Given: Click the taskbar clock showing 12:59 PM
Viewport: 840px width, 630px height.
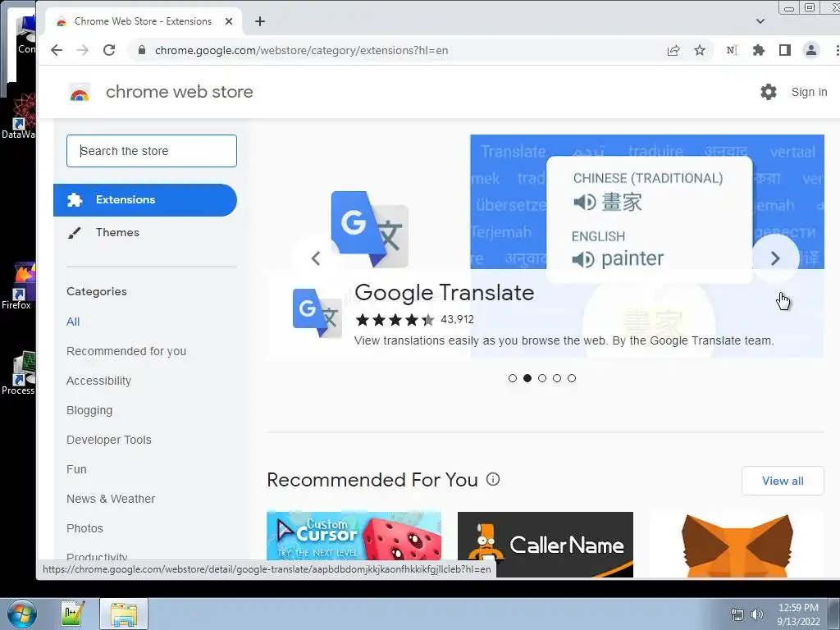Looking at the screenshot, I should pos(798,614).
